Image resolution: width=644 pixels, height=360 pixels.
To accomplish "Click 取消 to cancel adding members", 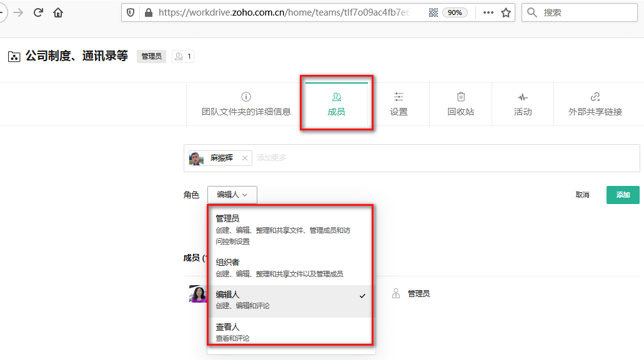I will [x=582, y=194].
